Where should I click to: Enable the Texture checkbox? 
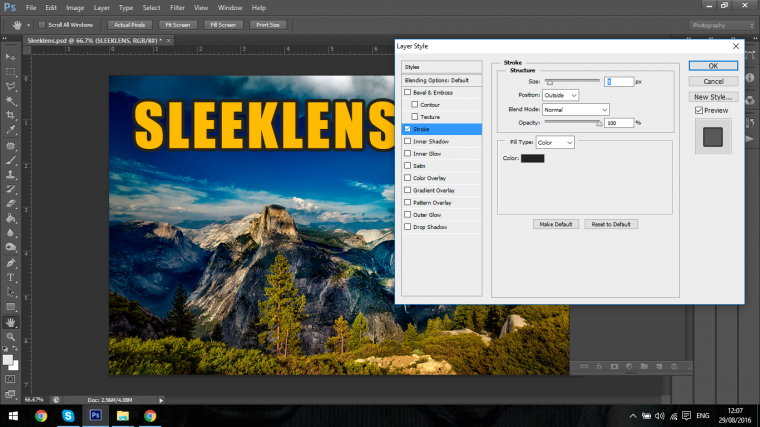click(415, 116)
